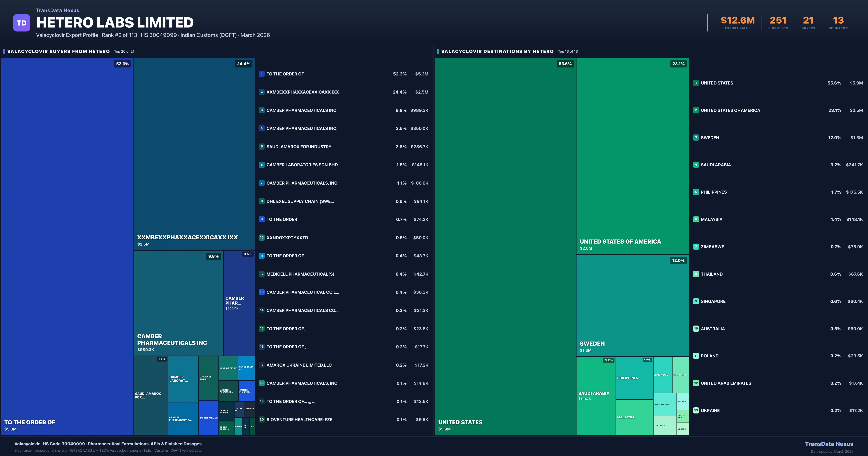Click rank 20 badge for Bioventure Healthcare-FZE
Image resolution: width=868 pixels, height=456 pixels.
261,420
